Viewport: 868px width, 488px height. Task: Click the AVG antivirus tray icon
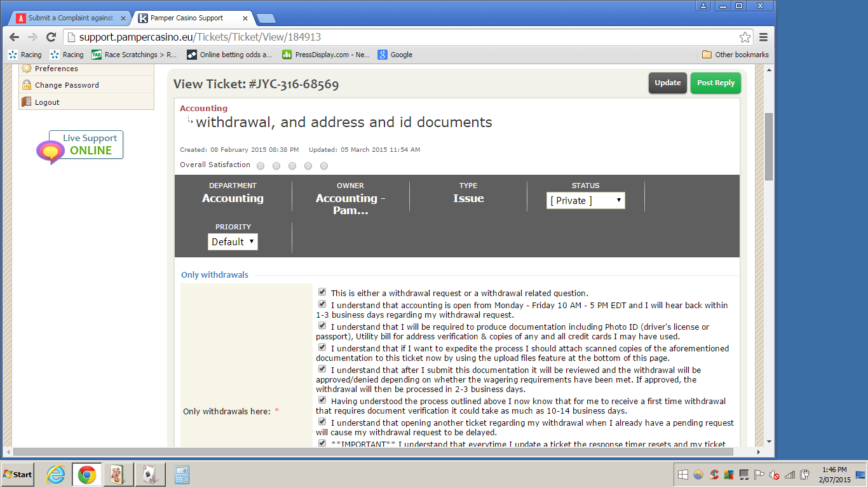[728, 475]
